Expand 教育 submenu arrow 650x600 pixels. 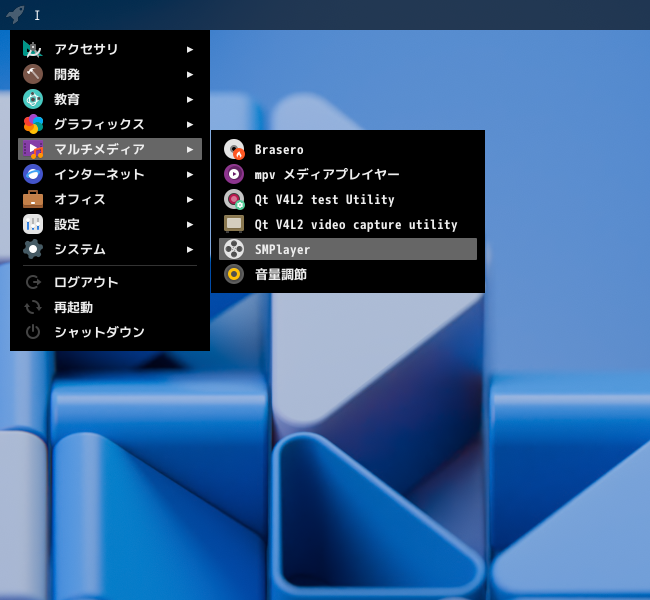coord(190,100)
